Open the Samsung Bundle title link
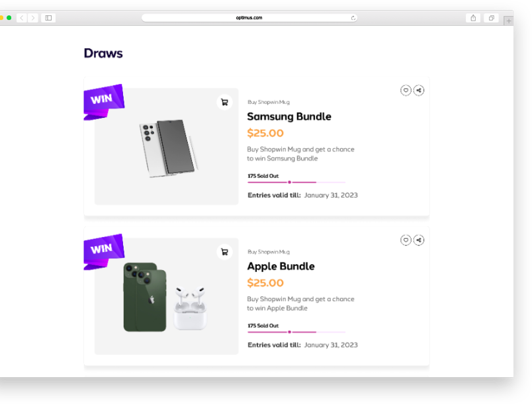 pyautogui.click(x=289, y=116)
